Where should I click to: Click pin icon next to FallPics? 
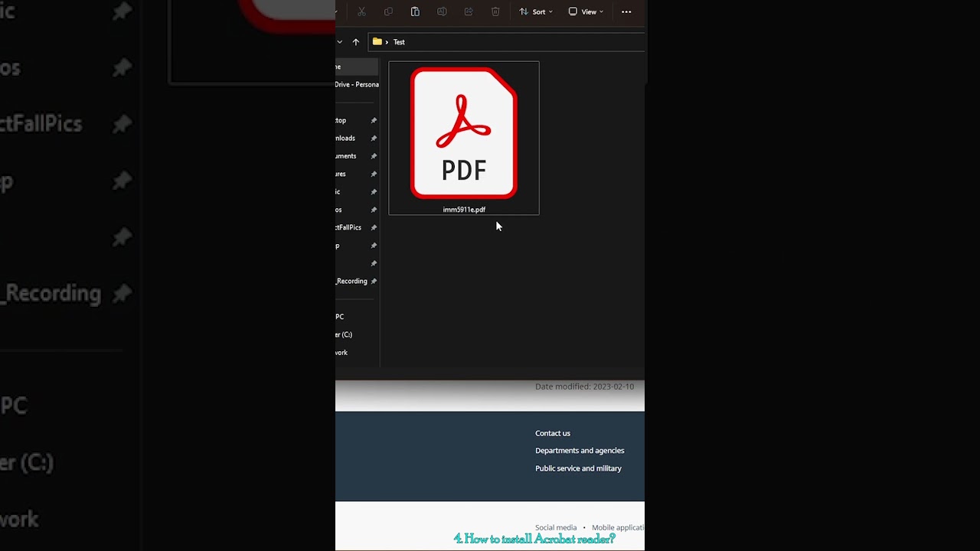374,227
